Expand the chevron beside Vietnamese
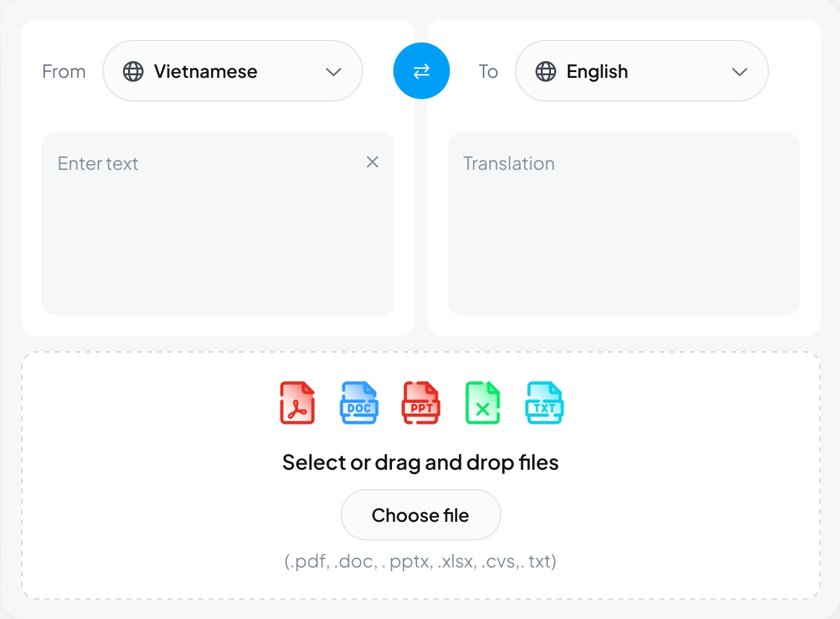 point(333,72)
